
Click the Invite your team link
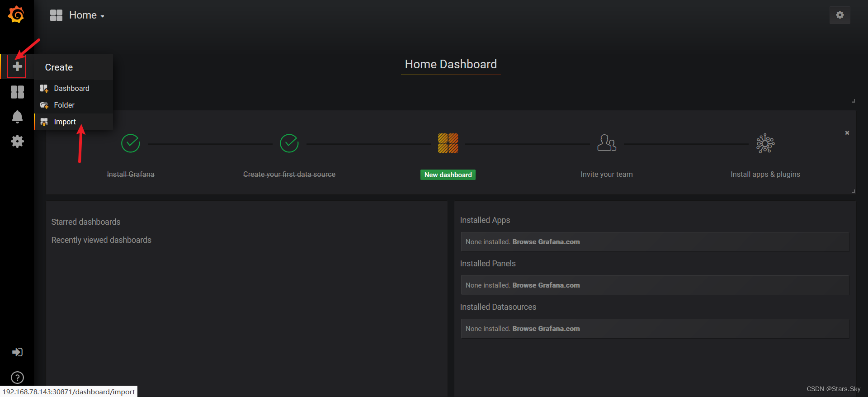(607, 175)
